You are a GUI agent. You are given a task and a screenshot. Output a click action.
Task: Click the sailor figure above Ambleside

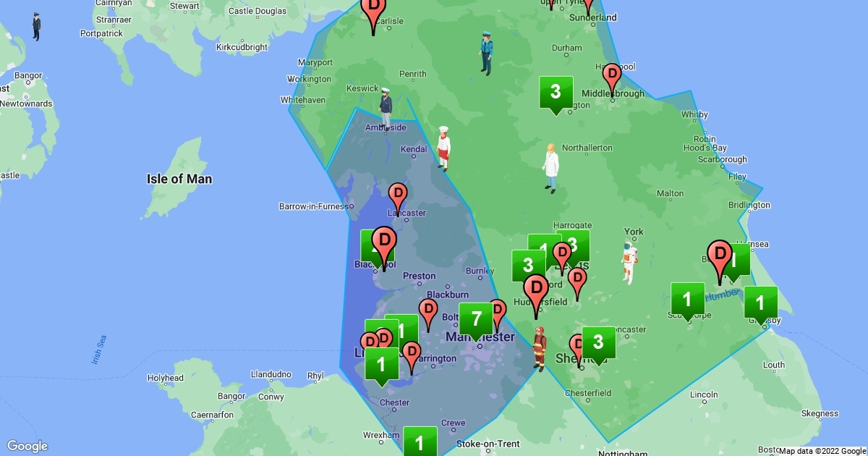[386, 109]
